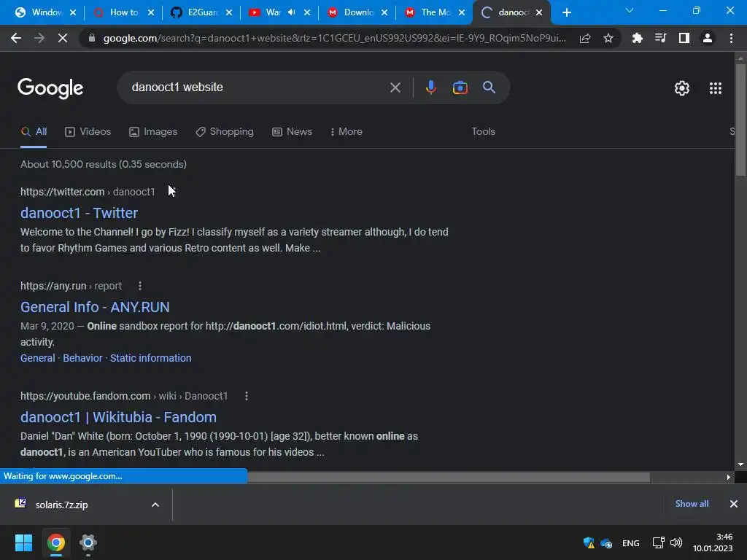Image resolution: width=747 pixels, height=560 pixels.
Task: Start voice search with microphone
Action: coord(430,87)
